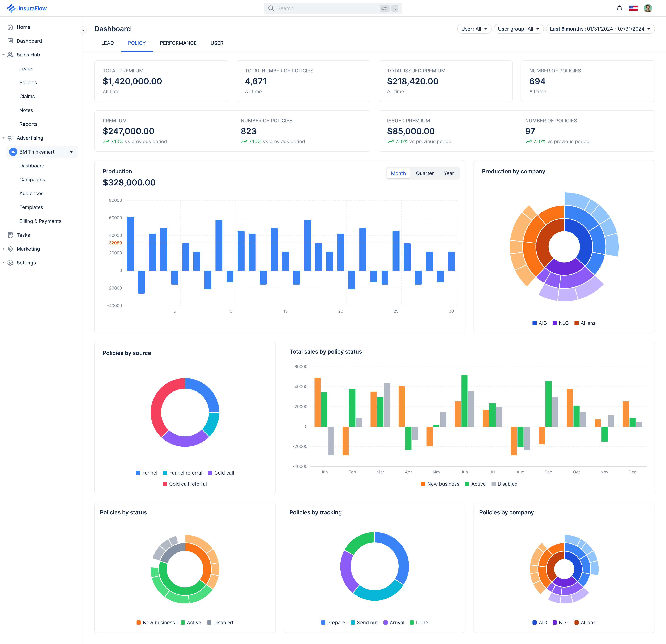Toggle Prepare legend in Policies by tracking

point(333,622)
